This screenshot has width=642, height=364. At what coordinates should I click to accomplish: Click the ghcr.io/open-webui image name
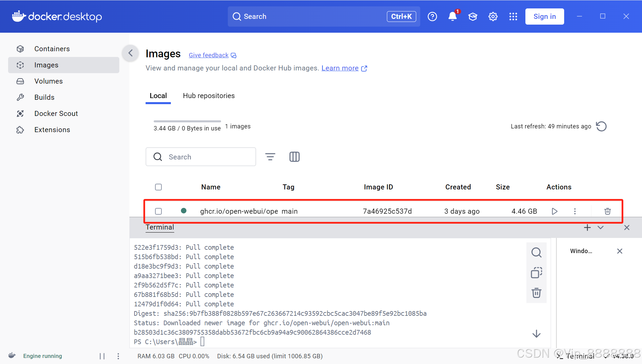pos(239,211)
